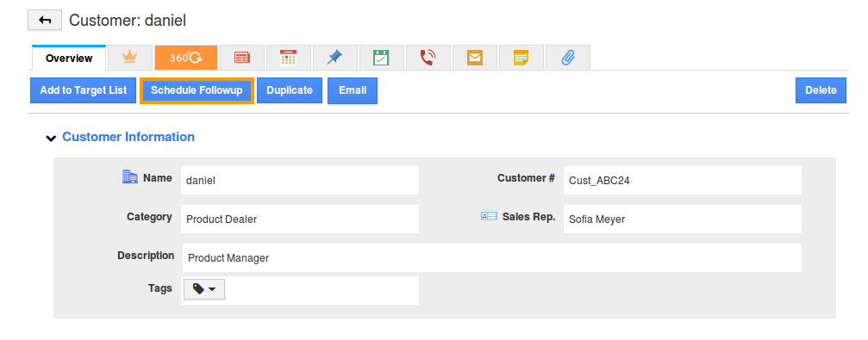This screenshot has width=868, height=340.
Task: Collapse Customer Information section chevron
Action: (x=51, y=139)
